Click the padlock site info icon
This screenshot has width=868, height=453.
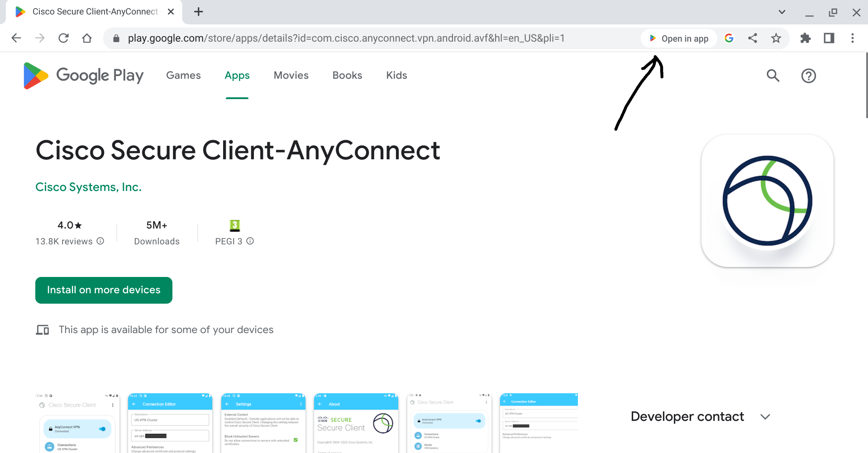[116, 38]
